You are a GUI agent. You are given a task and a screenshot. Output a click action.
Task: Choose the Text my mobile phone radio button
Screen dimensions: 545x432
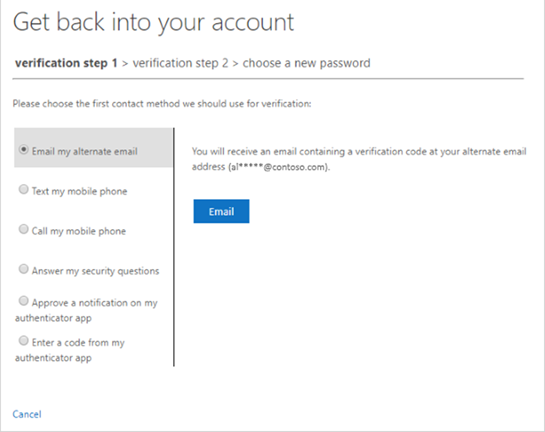(24, 189)
